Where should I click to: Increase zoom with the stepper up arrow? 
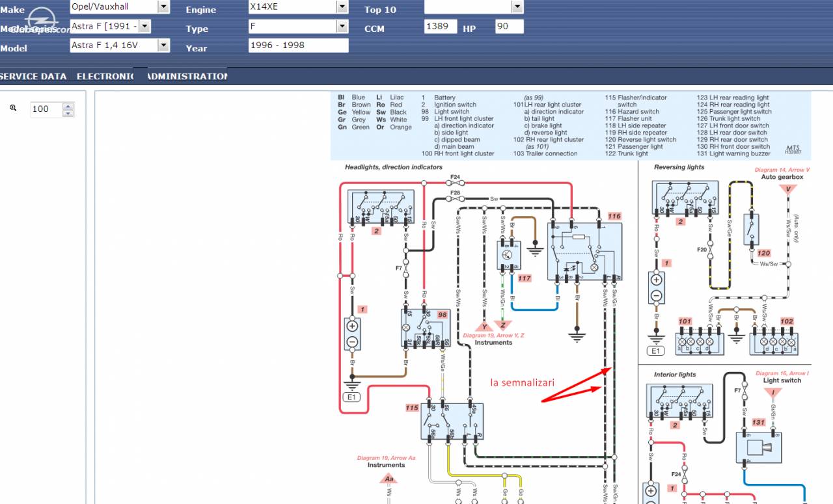(x=68, y=105)
